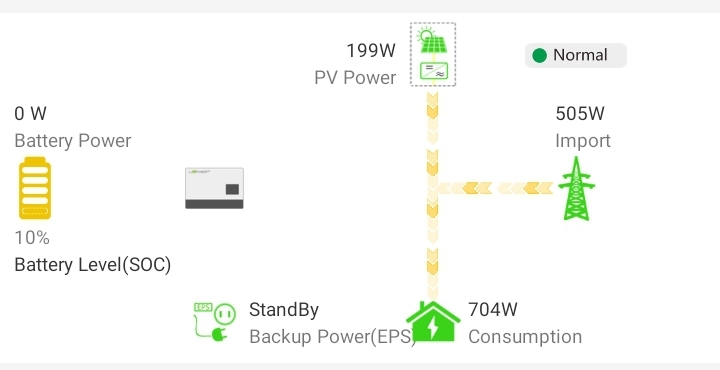Click the LuxPower inverter unit image
720x370 pixels.
coord(214,188)
